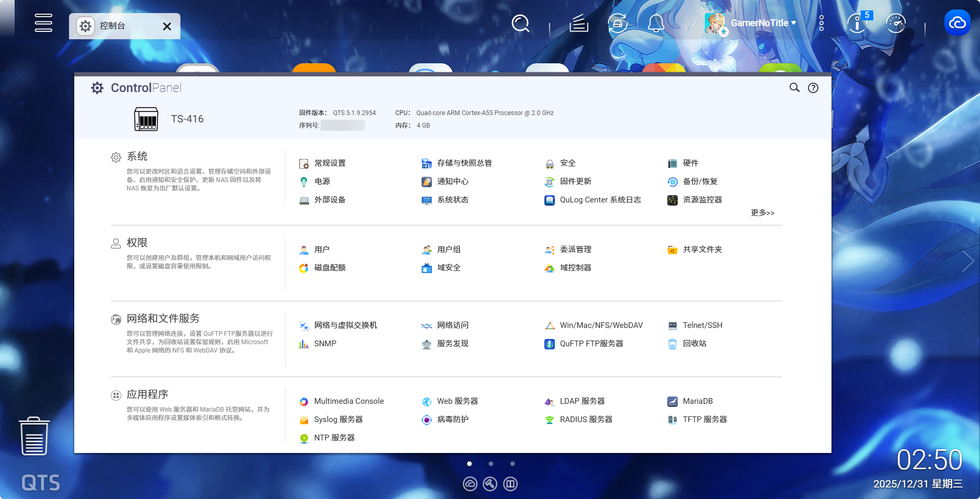Open the myQNAPcloud cloud icon
Viewport: 980px width, 499px height.
point(957,23)
